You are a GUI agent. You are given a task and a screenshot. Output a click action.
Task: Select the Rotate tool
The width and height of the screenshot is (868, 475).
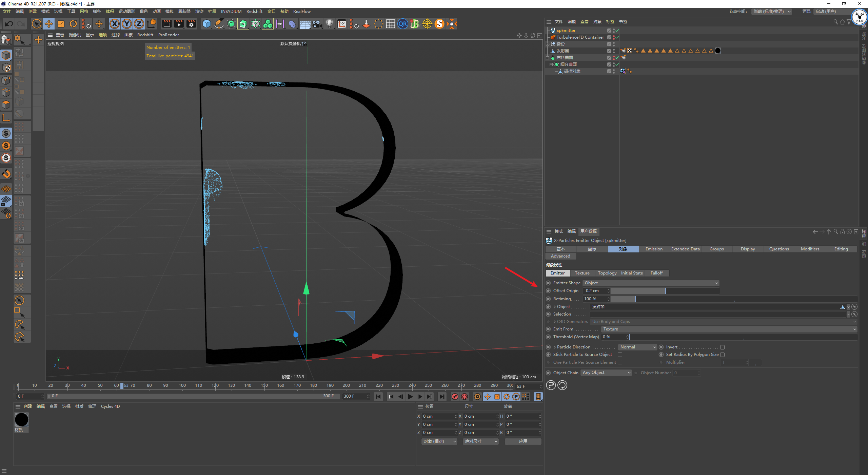73,24
